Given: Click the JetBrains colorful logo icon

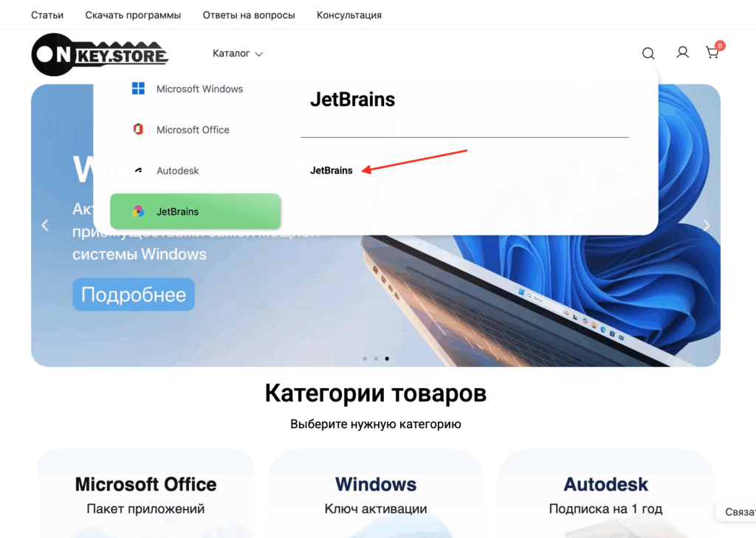Looking at the screenshot, I should pos(138,211).
